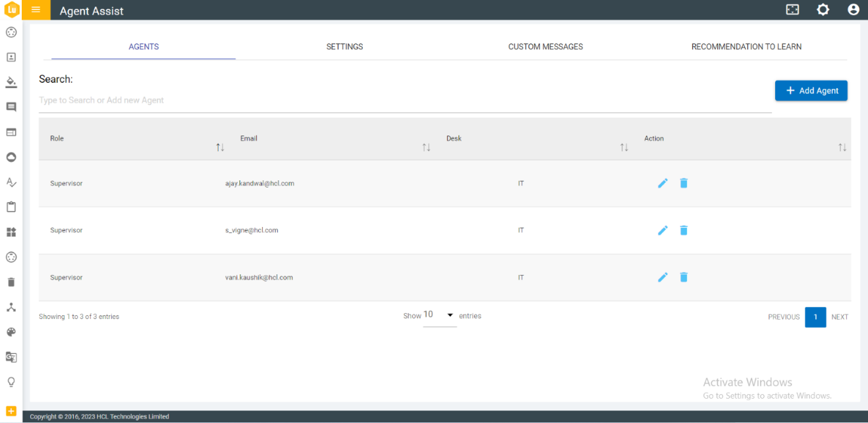Open the donut circle sidebar icon
Viewport: 868px width, 423px height.
[x=11, y=157]
